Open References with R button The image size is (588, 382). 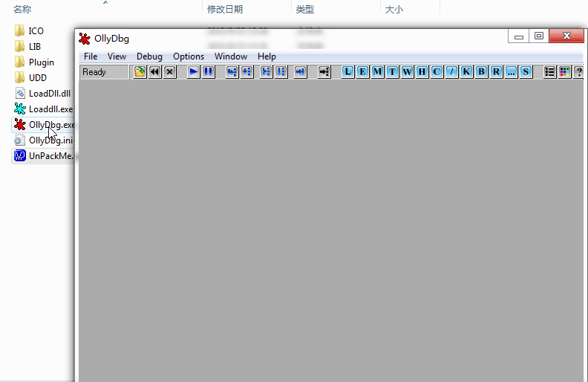click(496, 71)
